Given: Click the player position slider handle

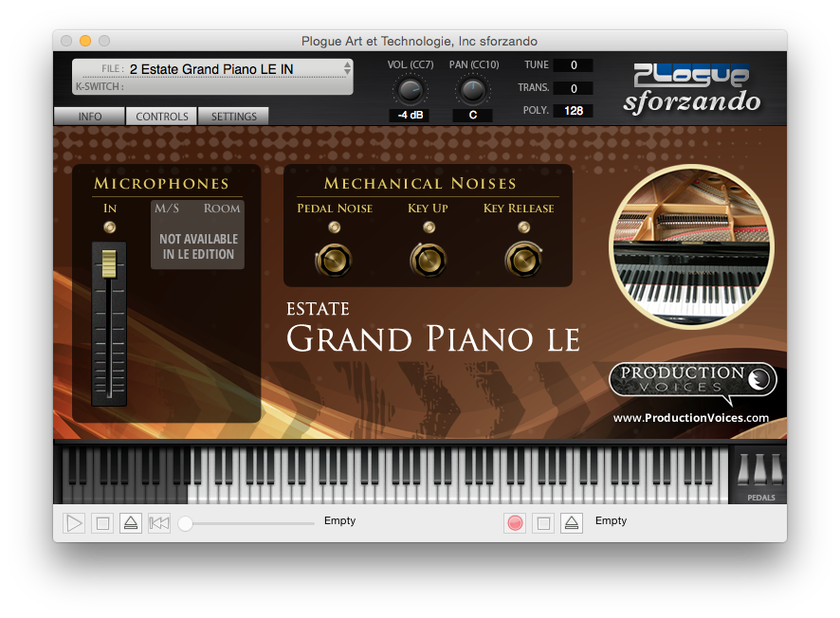Looking at the screenshot, I should point(186,524).
